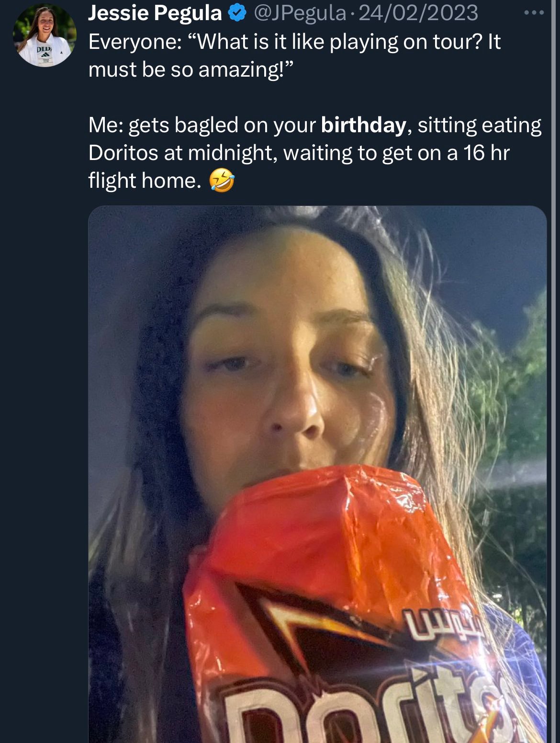Open Jessie Pegula's profile avatar
This screenshot has height=743, width=560.
[45, 35]
